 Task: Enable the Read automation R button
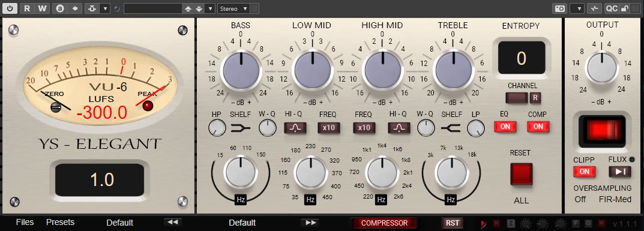(x=26, y=8)
